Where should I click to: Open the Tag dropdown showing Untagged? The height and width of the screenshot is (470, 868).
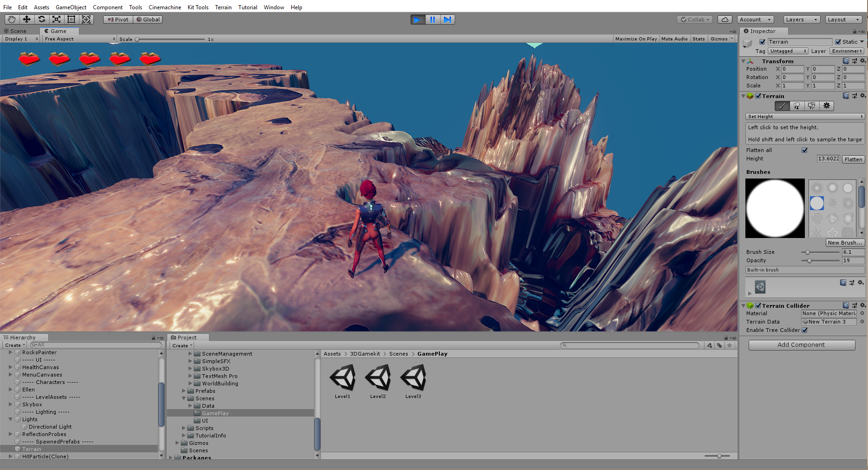(788, 51)
